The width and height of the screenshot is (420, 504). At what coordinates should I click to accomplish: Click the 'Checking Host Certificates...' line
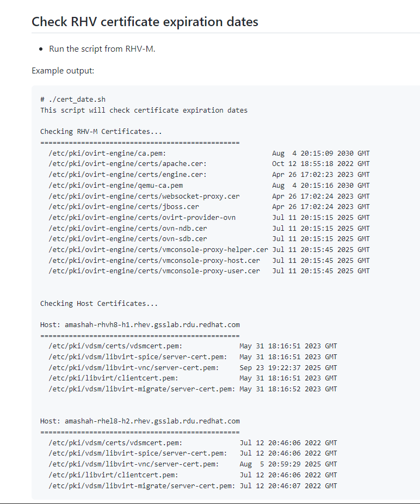(99, 304)
